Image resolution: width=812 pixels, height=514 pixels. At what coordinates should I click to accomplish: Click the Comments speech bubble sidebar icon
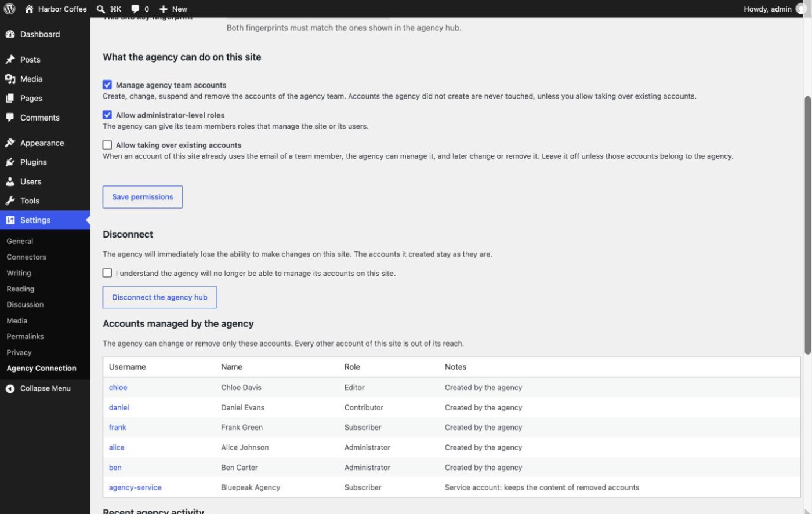(10, 118)
